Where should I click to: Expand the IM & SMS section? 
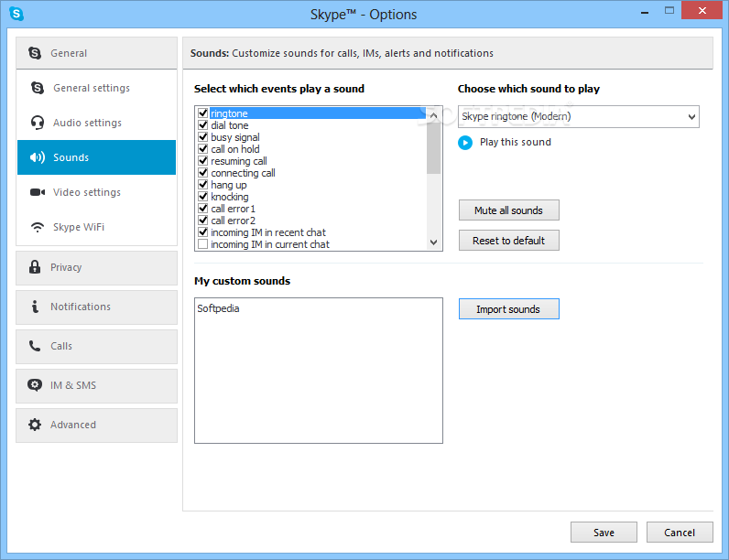coord(97,386)
